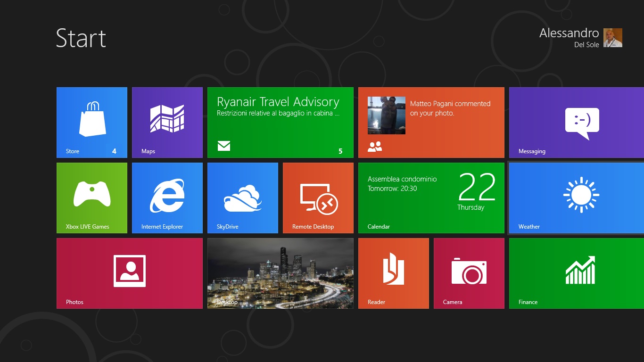Click the People icon on social tile
Screen dimensions: 644x362
(375, 147)
